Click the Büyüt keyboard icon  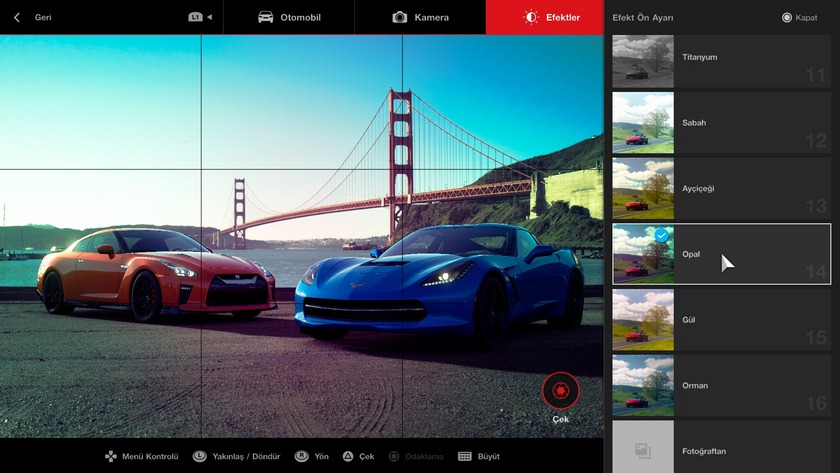tap(465, 456)
